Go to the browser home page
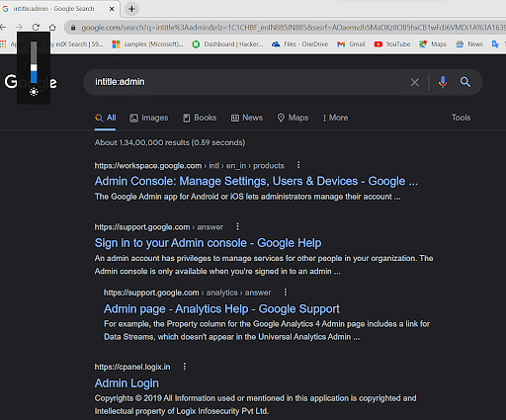The width and height of the screenshot is (506, 420). (x=52, y=27)
